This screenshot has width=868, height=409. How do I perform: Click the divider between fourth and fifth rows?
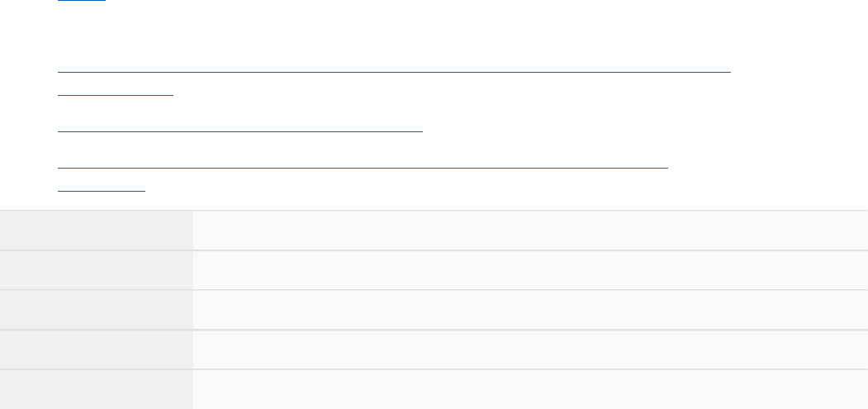coord(434,369)
